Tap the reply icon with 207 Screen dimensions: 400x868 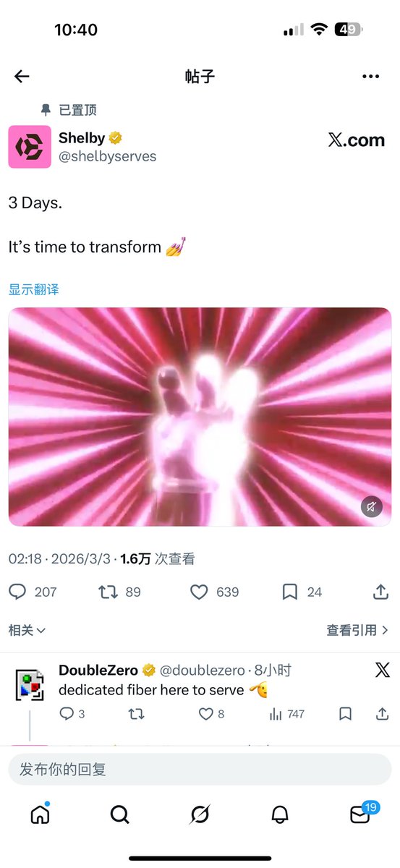tap(17, 592)
